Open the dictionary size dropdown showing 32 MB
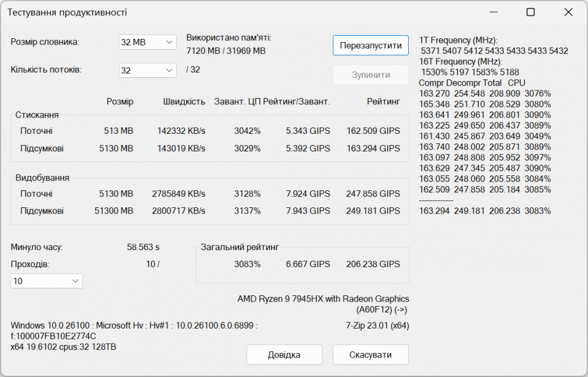 pos(147,42)
